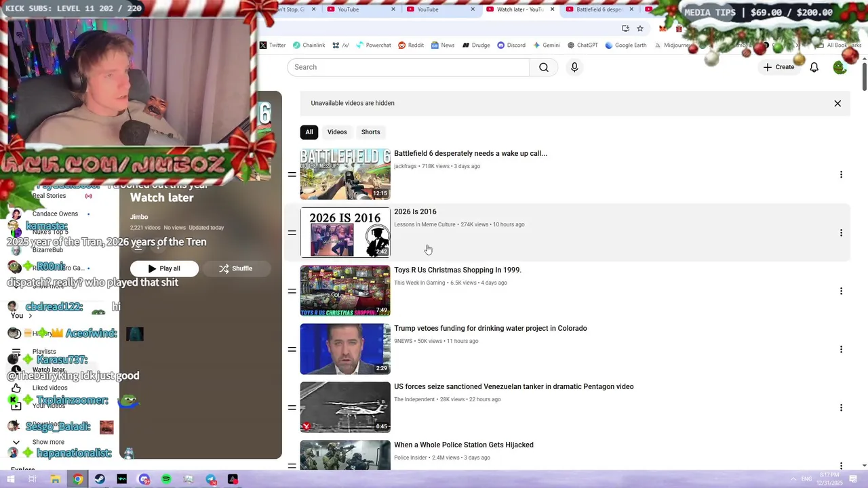Viewport: 868px width, 488px height.
Task: Open the Battlefield 6 video thumbnail
Action: tap(345, 174)
